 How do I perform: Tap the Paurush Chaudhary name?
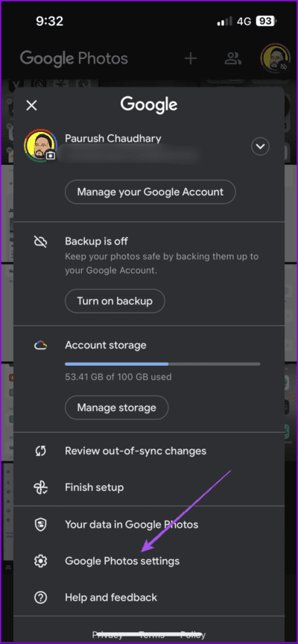[112, 138]
